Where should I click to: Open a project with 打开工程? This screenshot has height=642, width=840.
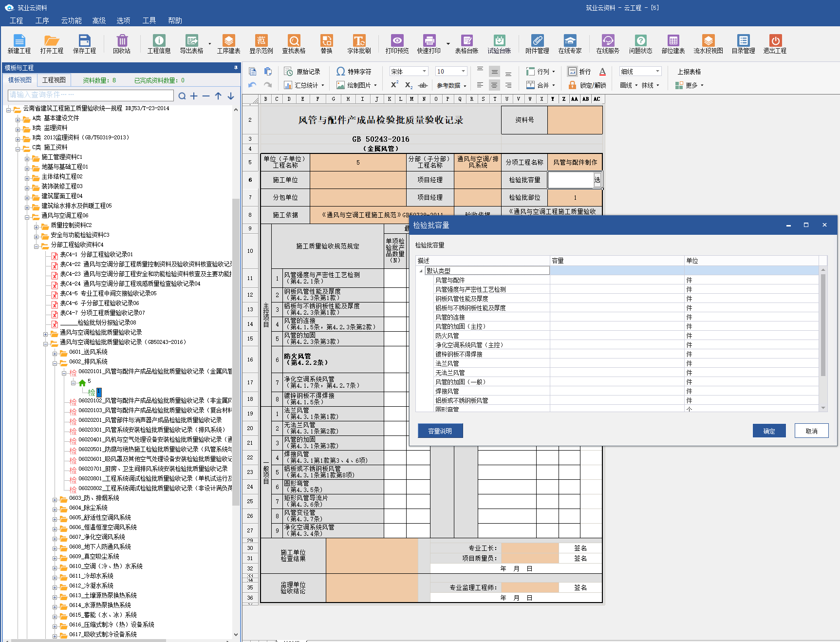click(x=52, y=44)
